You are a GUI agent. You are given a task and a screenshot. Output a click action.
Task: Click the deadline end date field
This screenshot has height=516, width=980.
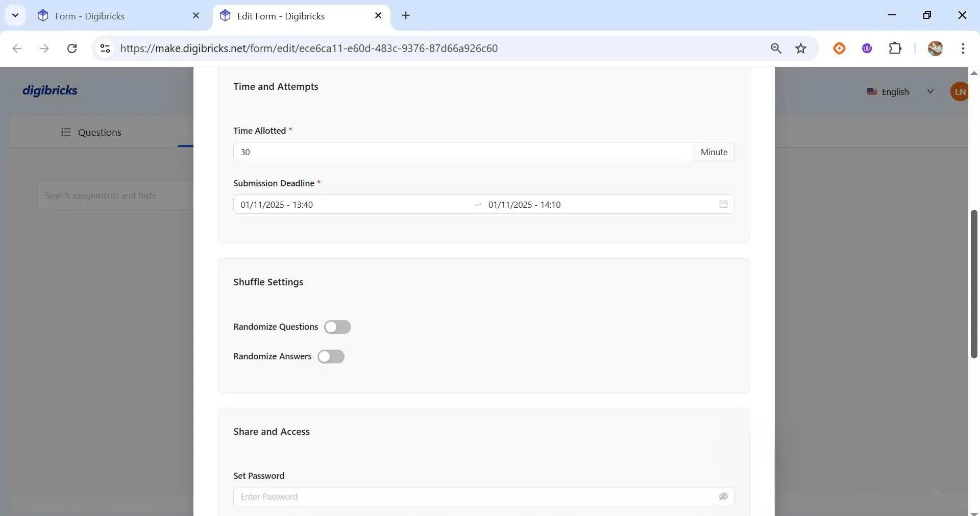[597, 205]
